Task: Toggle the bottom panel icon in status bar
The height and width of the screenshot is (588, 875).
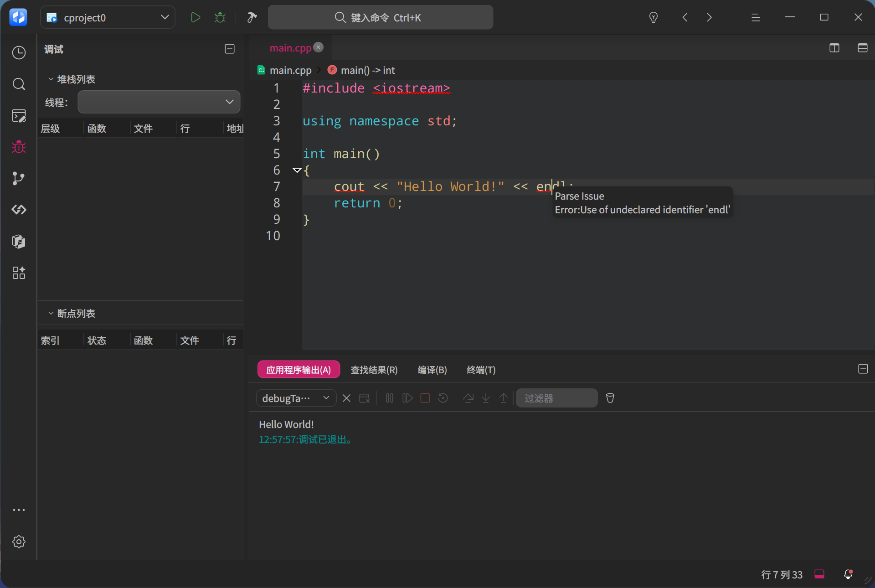Action: 819,574
